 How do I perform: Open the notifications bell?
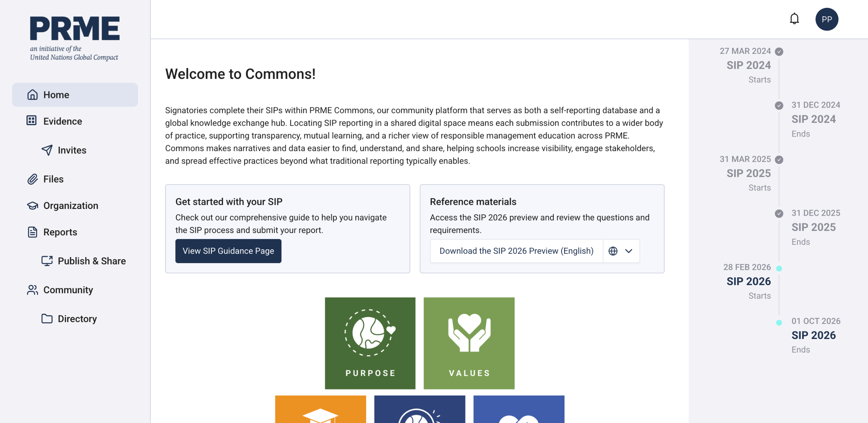[x=794, y=19]
